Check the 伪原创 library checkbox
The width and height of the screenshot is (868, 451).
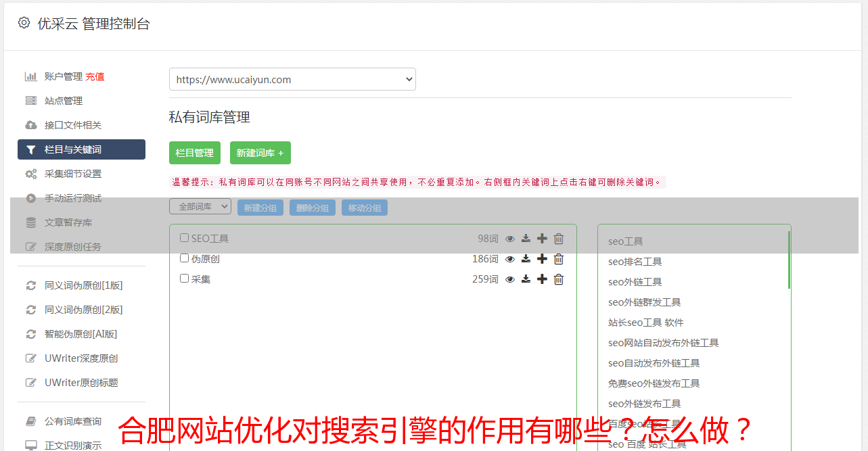click(x=184, y=258)
